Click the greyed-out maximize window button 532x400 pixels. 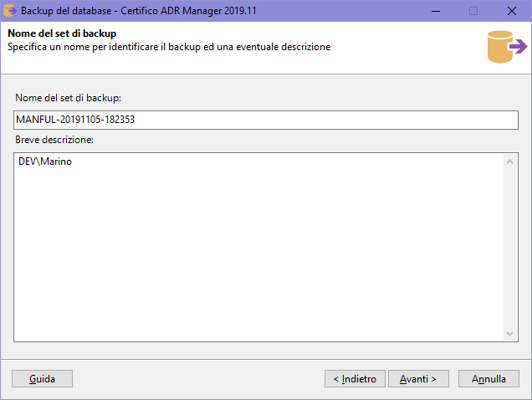point(473,11)
